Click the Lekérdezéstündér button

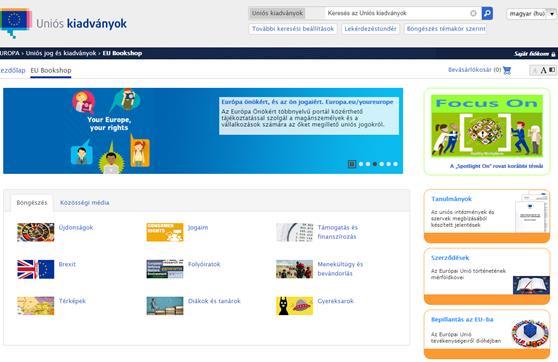point(370,29)
